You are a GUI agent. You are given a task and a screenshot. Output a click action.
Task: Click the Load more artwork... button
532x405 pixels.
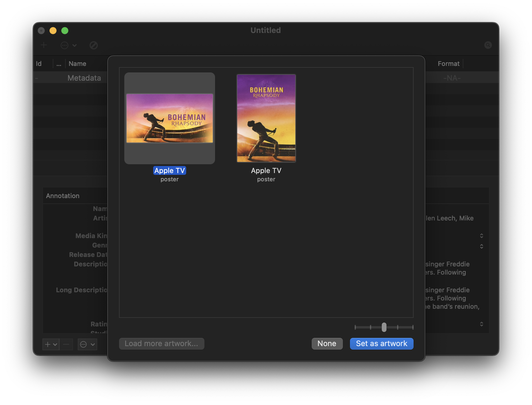tap(162, 343)
